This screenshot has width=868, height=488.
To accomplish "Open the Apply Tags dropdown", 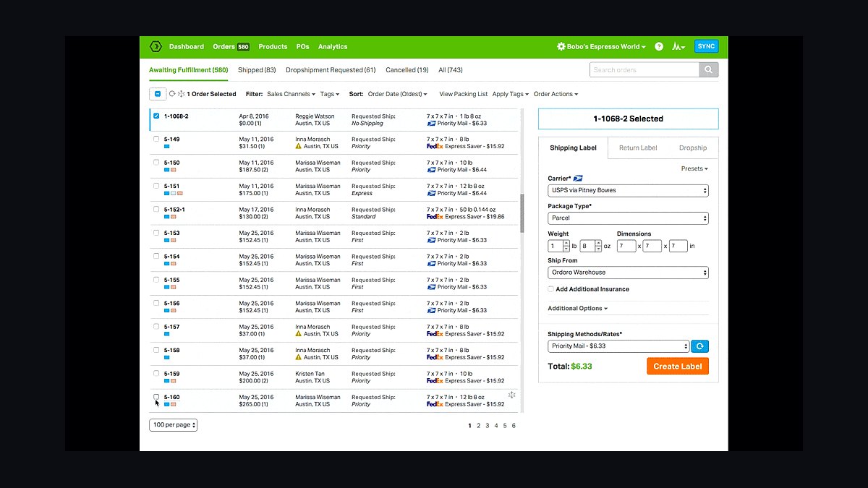I will [511, 94].
